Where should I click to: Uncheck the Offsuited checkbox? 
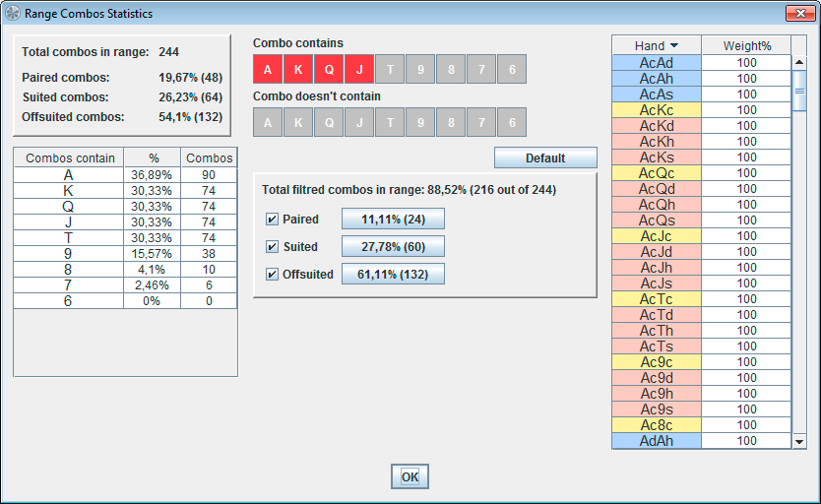(x=272, y=275)
